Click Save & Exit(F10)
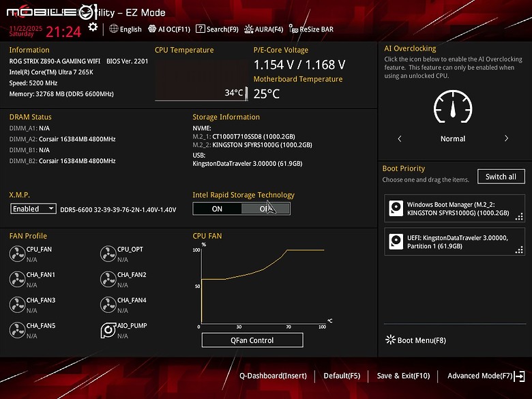Image resolution: width=532 pixels, height=399 pixels. click(x=403, y=376)
